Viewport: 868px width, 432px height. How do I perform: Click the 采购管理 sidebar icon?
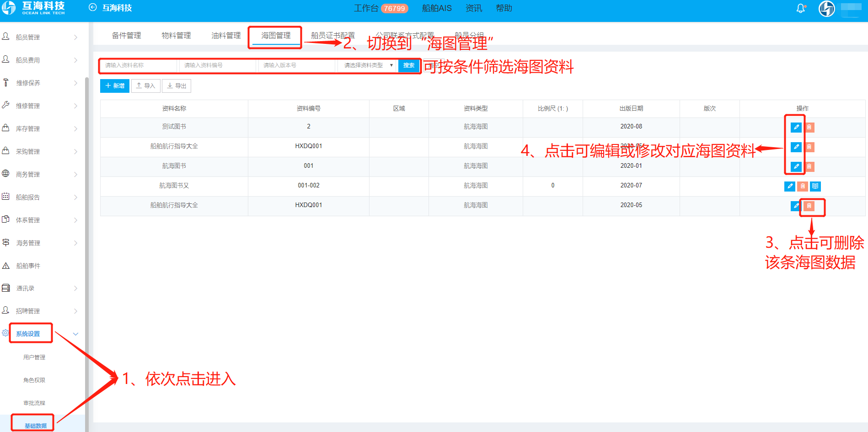tap(6, 151)
